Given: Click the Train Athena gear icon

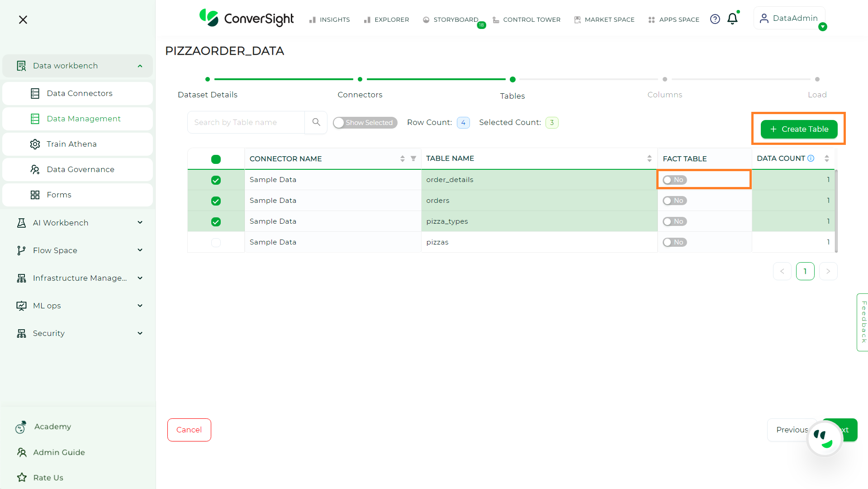Looking at the screenshot, I should (x=35, y=144).
